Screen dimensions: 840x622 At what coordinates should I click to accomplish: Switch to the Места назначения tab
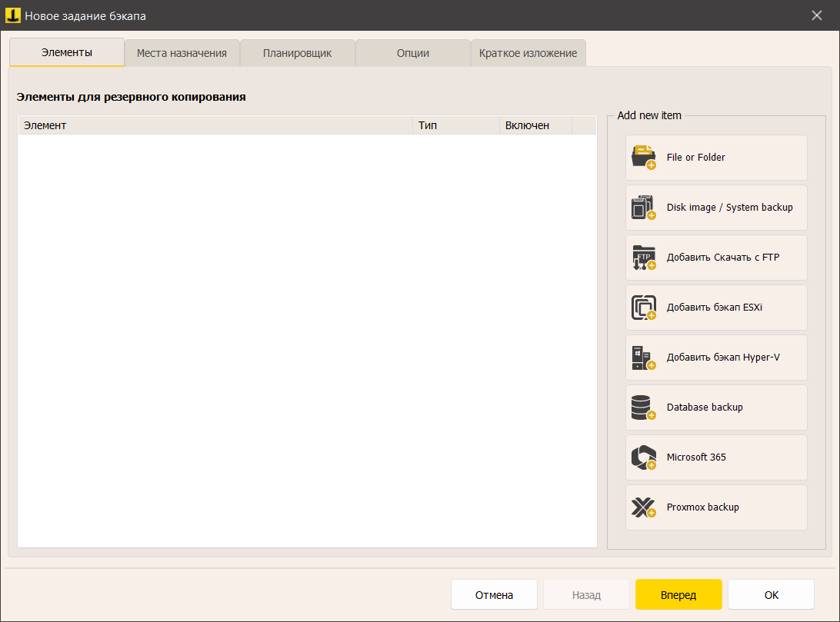[x=182, y=53]
